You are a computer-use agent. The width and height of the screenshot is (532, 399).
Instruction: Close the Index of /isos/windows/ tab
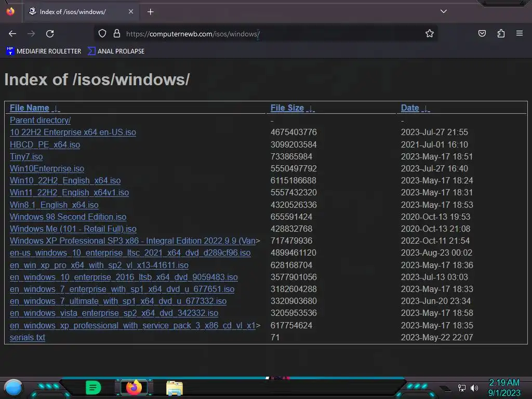click(x=131, y=11)
